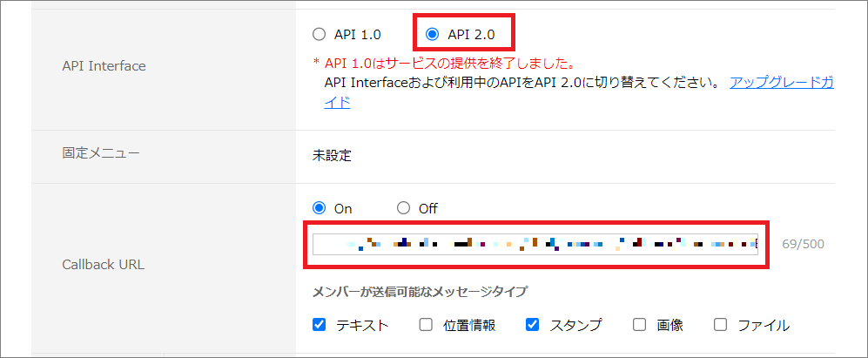Click the 69/500 character counter
The height and width of the screenshot is (358, 868).
803,244
